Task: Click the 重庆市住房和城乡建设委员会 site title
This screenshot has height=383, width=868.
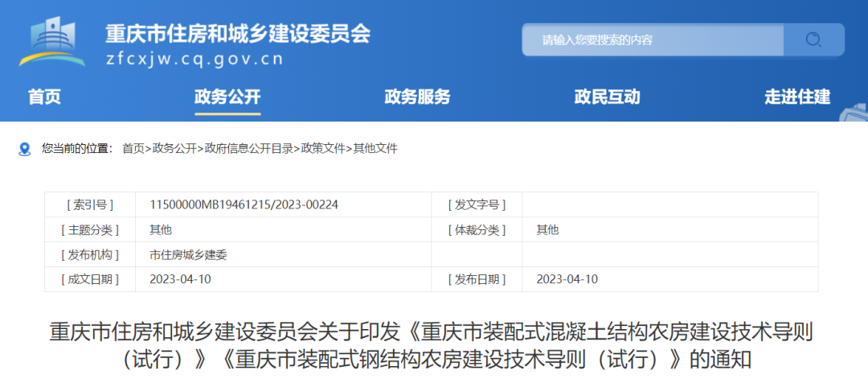Action: [x=238, y=35]
